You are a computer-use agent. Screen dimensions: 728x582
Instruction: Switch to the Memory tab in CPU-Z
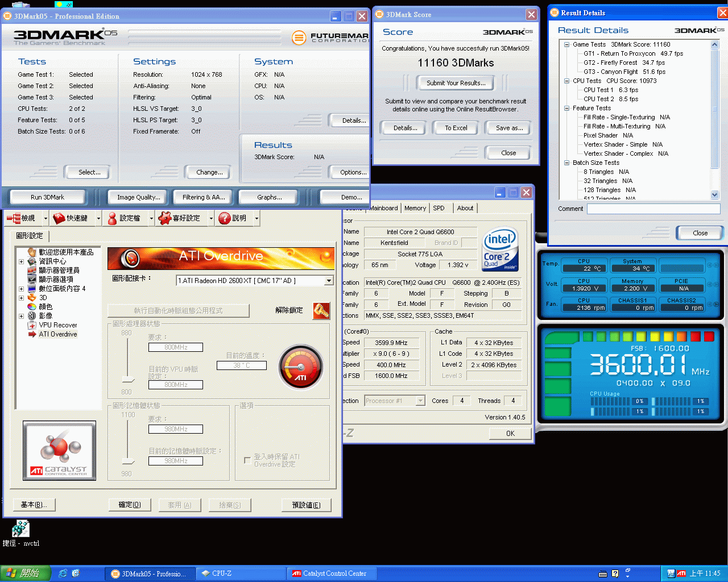click(x=415, y=208)
